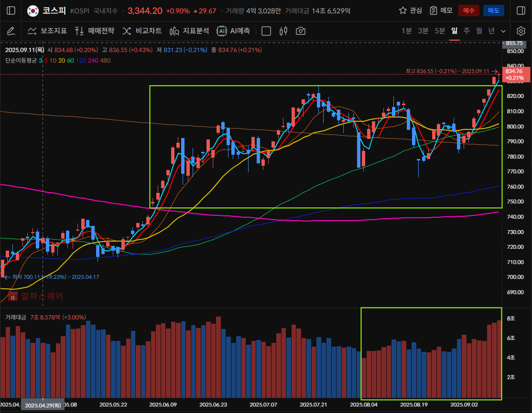Select the 주 weekly timeframe tab
Viewport: 532px width, 413px height.
[467, 31]
